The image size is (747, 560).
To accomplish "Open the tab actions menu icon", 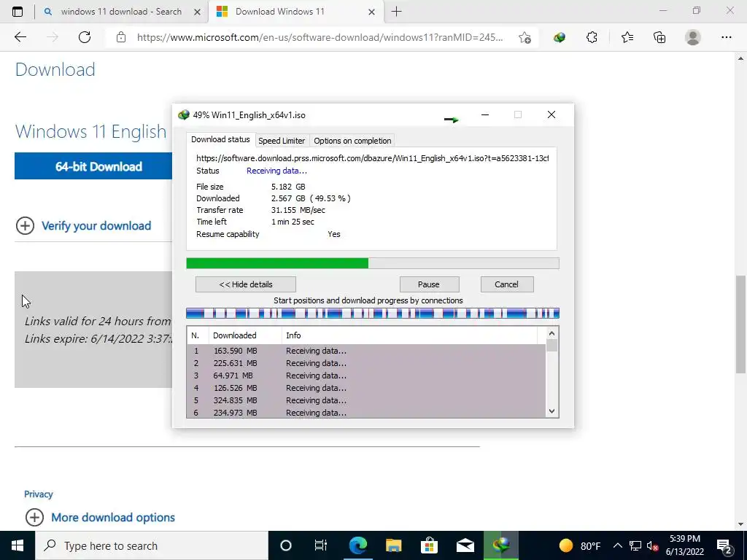I will point(18,12).
